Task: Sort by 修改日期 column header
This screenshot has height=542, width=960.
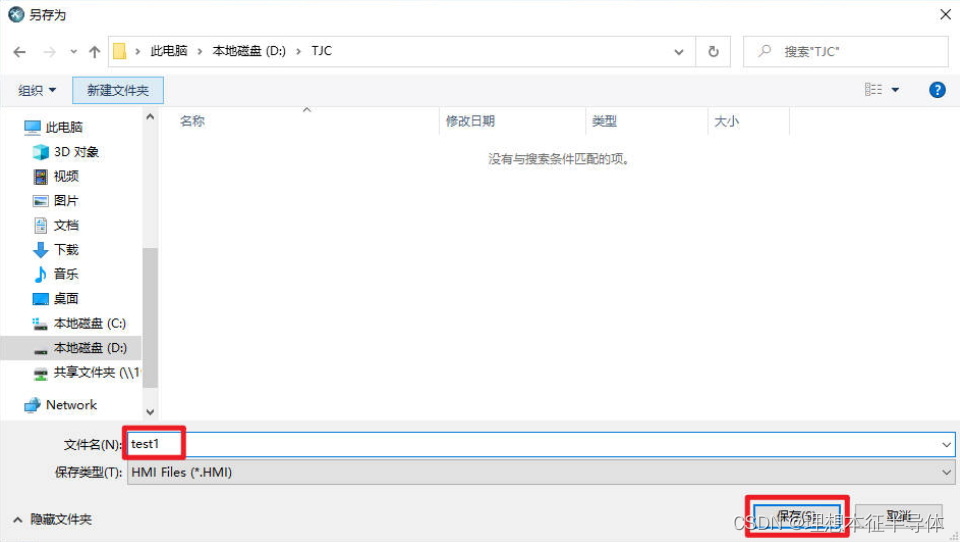Action: tap(470, 121)
